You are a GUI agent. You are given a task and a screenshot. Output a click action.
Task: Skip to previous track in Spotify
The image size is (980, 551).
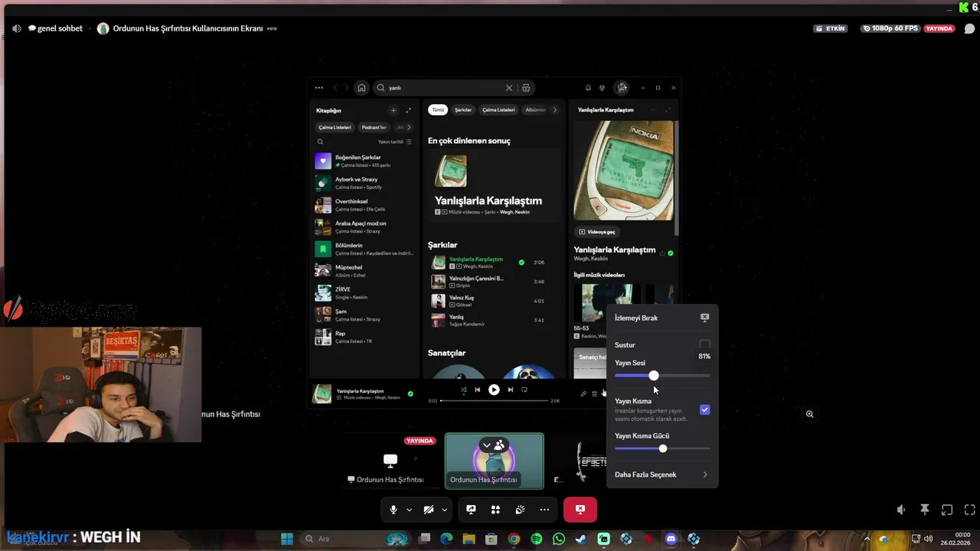point(477,390)
